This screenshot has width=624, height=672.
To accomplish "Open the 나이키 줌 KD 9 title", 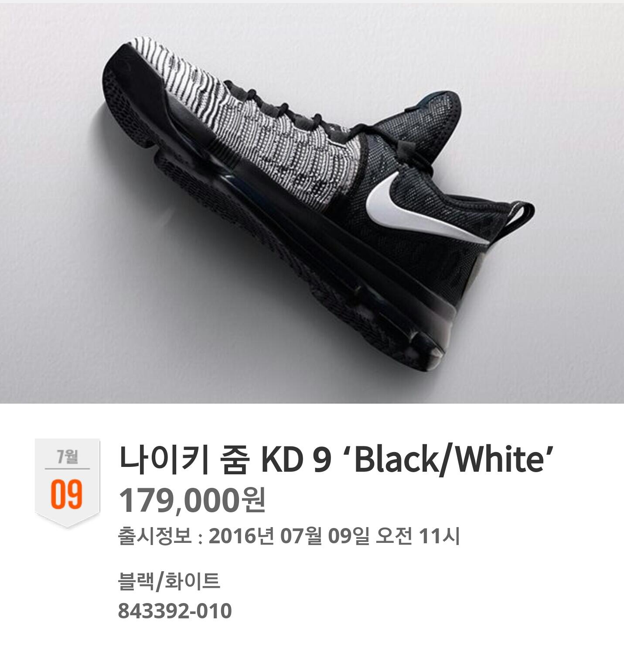I will [336, 459].
